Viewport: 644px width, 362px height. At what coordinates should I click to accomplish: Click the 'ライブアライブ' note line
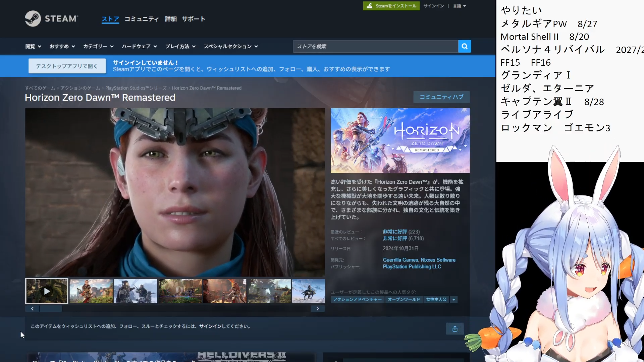tap(537, 115)
